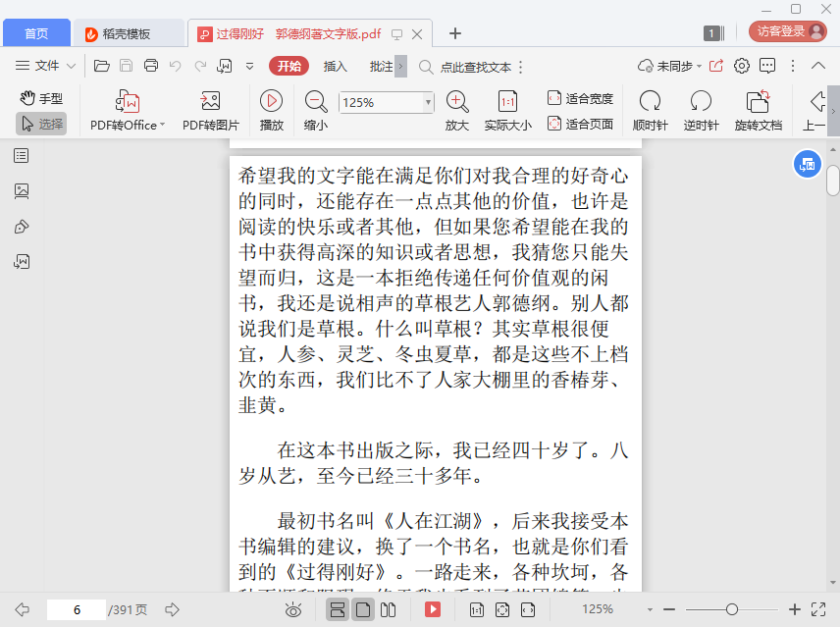The height and width of the screenshot is (627, 840).
Task: Open PDF转Office converter
Action: click(128, 111)
